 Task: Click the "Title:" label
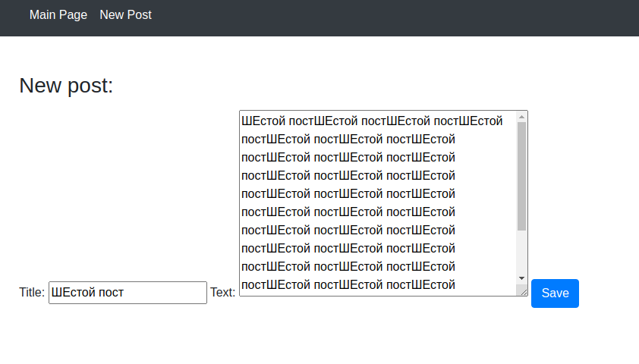pos(32,293)
